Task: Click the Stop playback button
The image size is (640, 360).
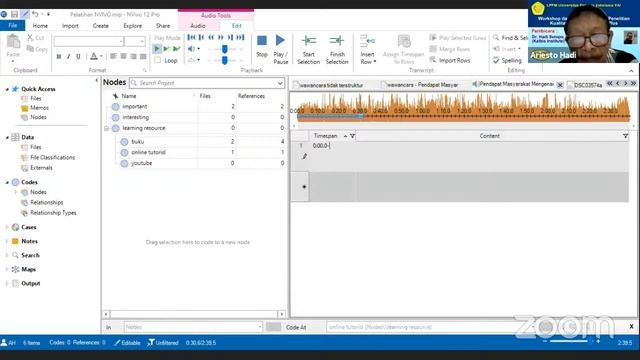Action: pyautogui.click(x=262, y=46)
